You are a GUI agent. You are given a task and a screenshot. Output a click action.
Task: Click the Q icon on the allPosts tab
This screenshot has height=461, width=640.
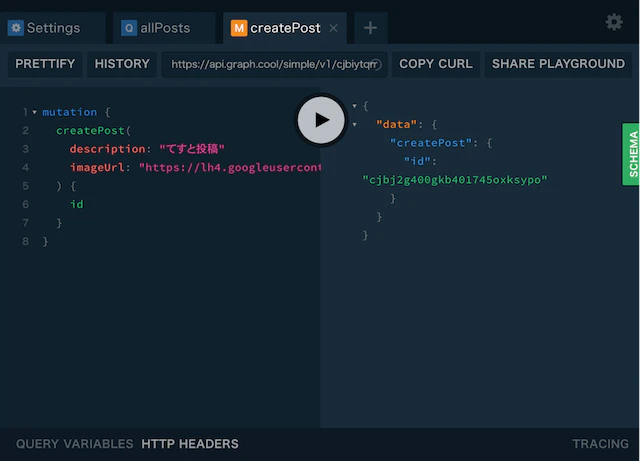click(x=129, y=28)
